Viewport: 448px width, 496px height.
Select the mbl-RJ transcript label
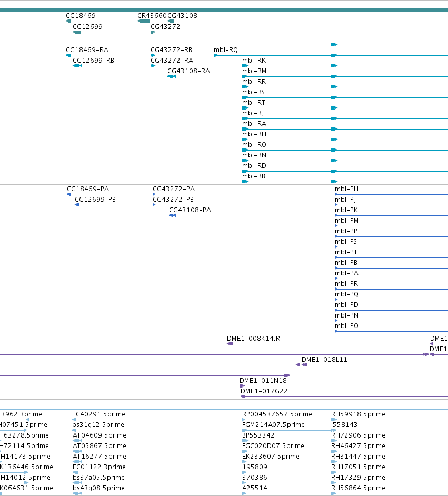(253, 113)
